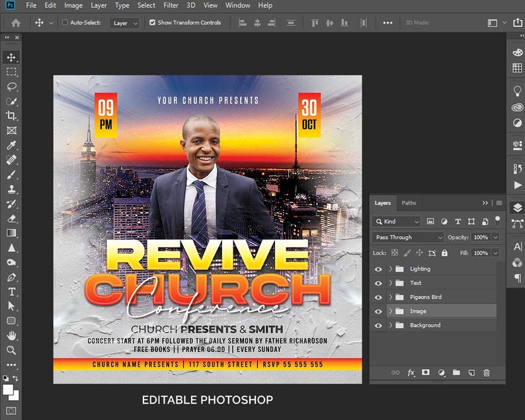
Task: Enable the Auto-Select checkbox
Action: (x=65, y=22)
